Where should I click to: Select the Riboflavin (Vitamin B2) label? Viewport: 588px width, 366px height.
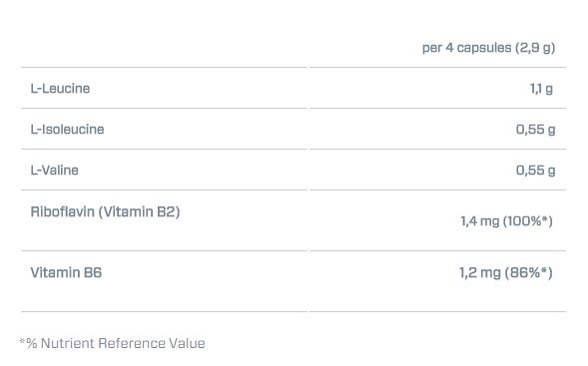pyautogui.click(x=105, y=211)
